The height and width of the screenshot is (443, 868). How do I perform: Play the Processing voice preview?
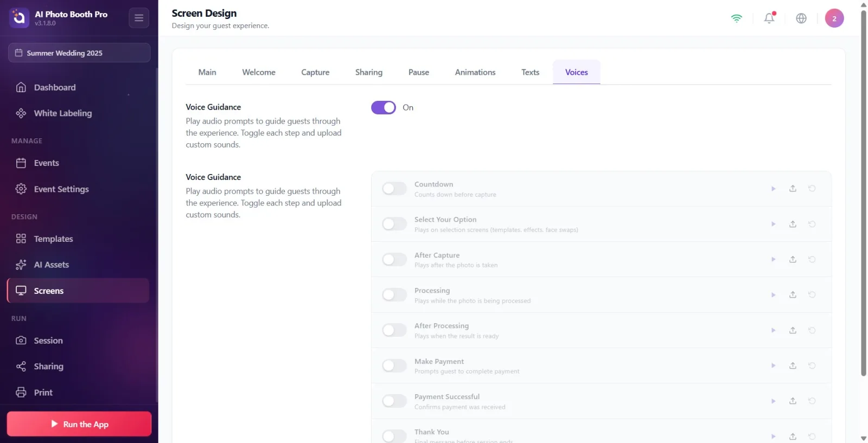tap(774, 295)
